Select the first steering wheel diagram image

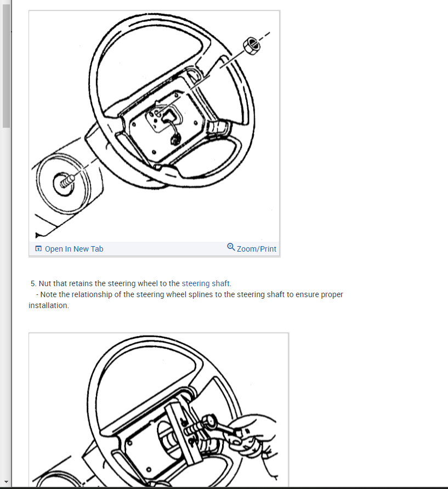(x=155, y=126)
